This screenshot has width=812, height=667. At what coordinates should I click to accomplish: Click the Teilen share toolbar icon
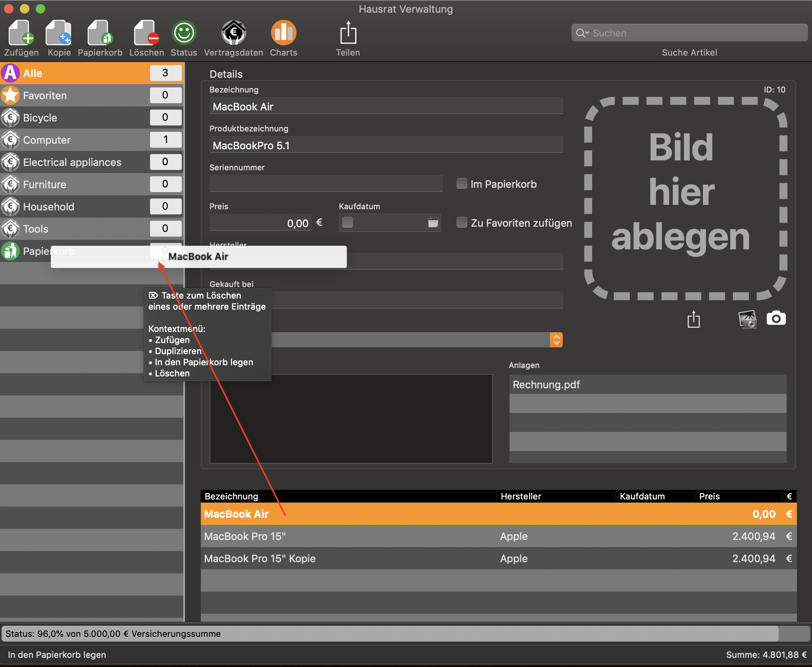click(x=348, y=33)
